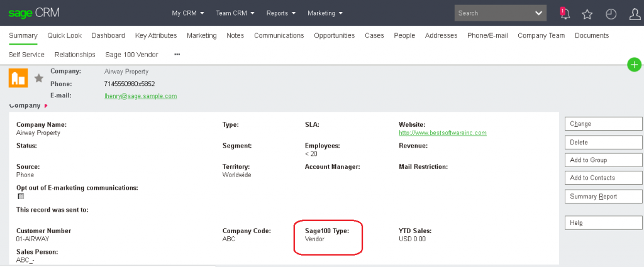Click the Sage100 Type value Vendor
644x267 pixels.
tap(314, 239)
